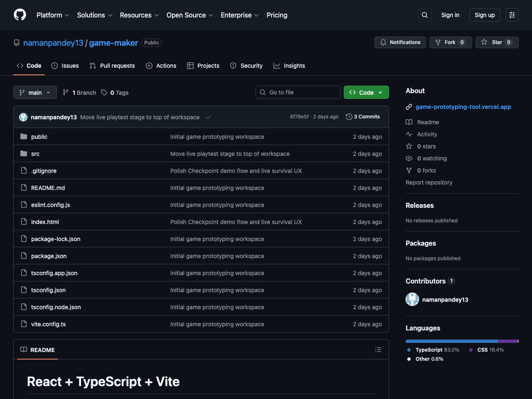Expand the Open Source menu
This screenshot has height=399, width=532.
190,15
